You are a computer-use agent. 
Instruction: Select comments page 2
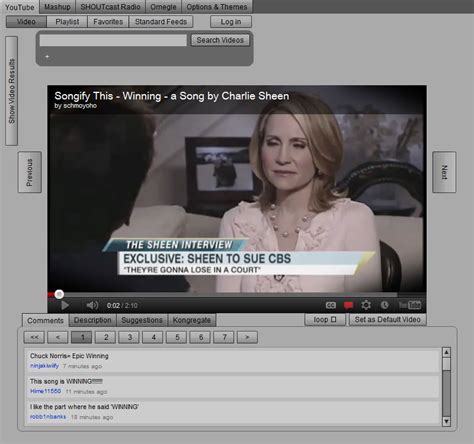[105, 337]
